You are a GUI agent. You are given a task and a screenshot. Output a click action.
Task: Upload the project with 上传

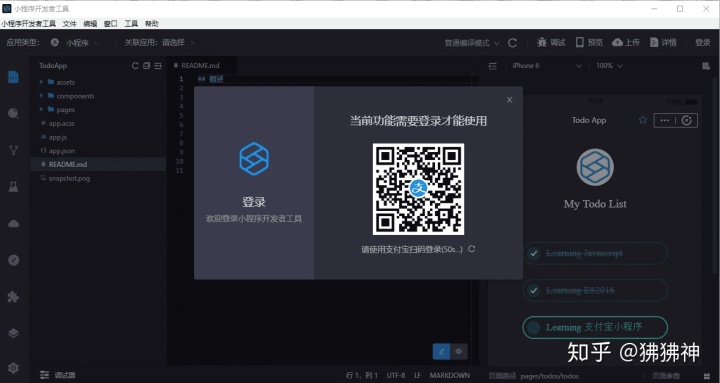tap(626, 42)
